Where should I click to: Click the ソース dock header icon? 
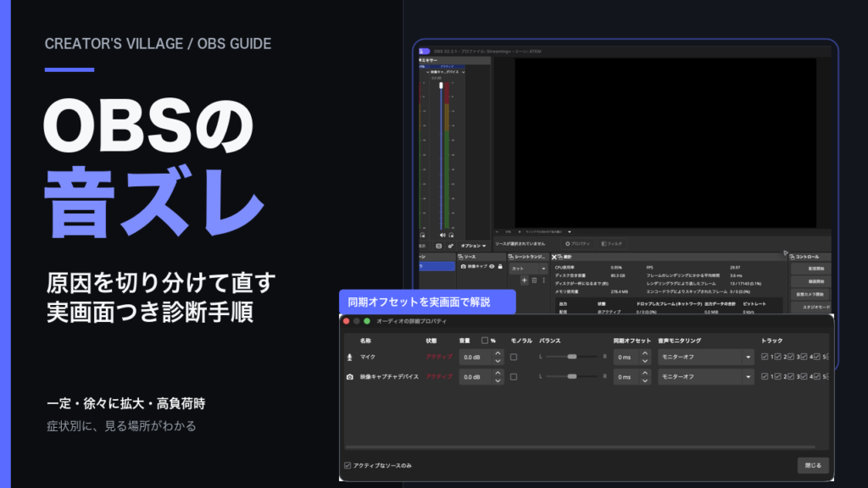[x=460, y=257]
